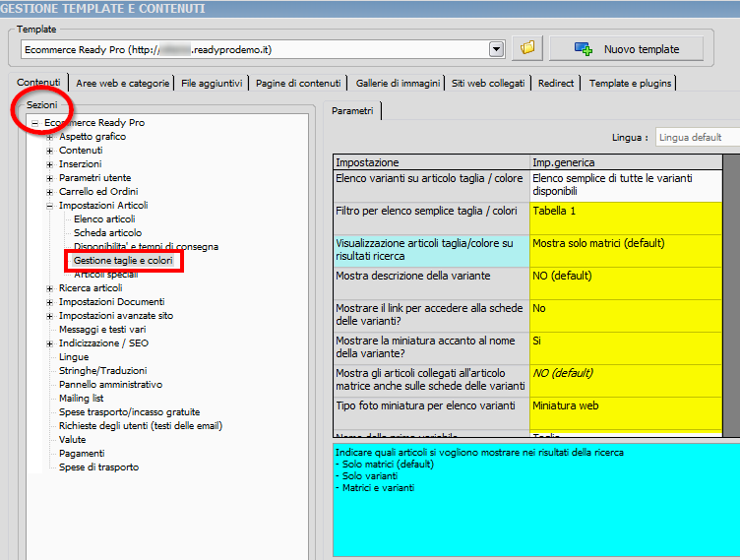The height and width of the screenshot is (560, 740).
Task: Select 'Visualizzazione articoli taglia/colore su risultati ricerca' row
Action: click(431, 251)
